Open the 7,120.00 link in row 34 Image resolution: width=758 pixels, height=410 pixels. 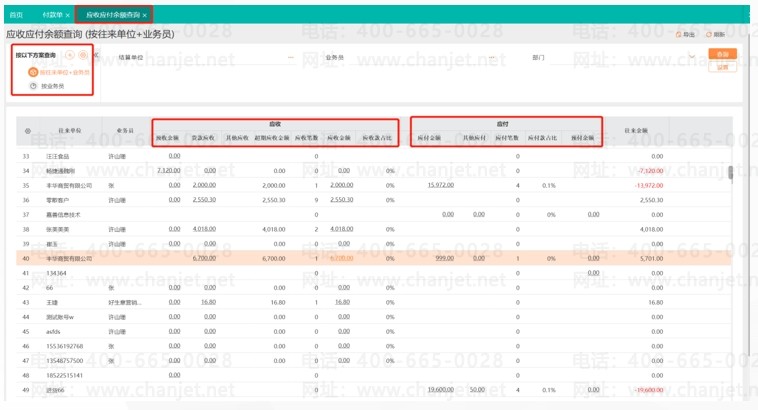[x=169, y=171]
